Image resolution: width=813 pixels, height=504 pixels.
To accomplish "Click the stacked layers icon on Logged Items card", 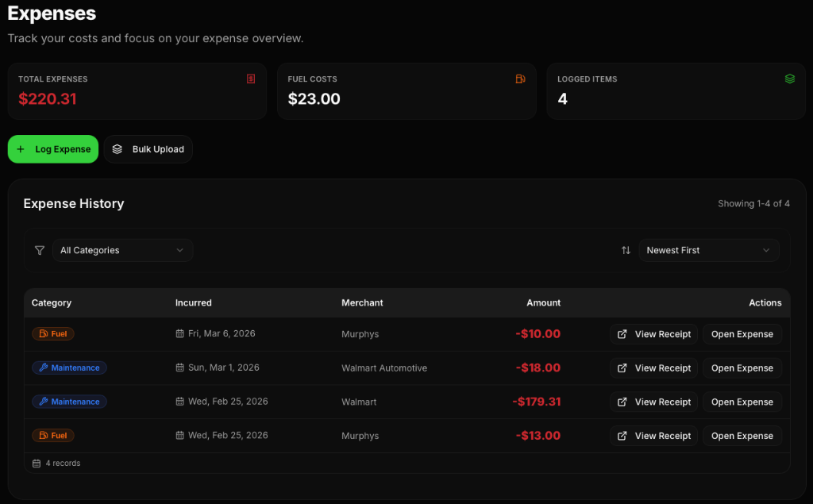I will point(790,79).
